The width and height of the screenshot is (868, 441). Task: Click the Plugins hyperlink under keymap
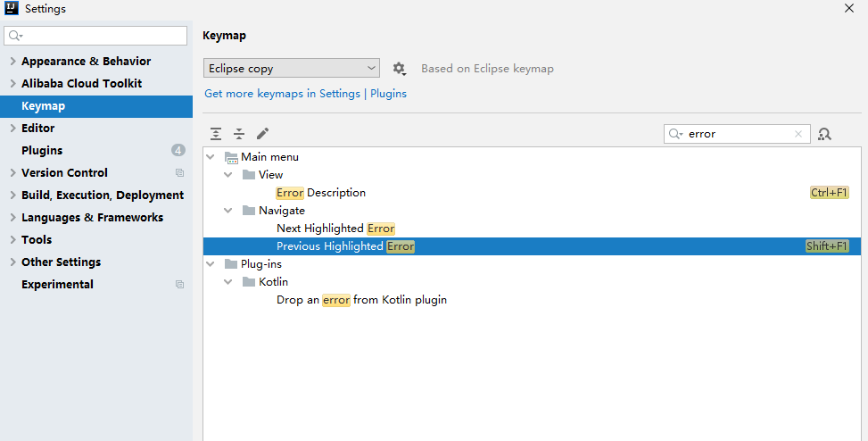tap(388, 94)
